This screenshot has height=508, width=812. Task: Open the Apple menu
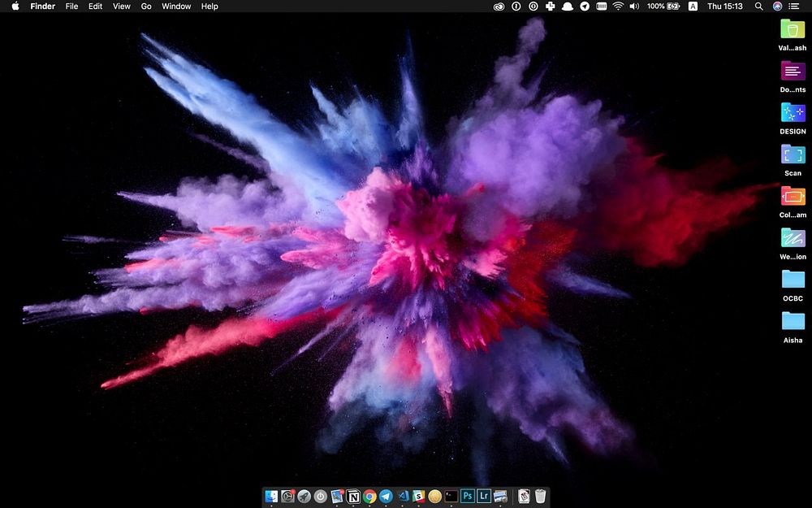click(15, 7)
